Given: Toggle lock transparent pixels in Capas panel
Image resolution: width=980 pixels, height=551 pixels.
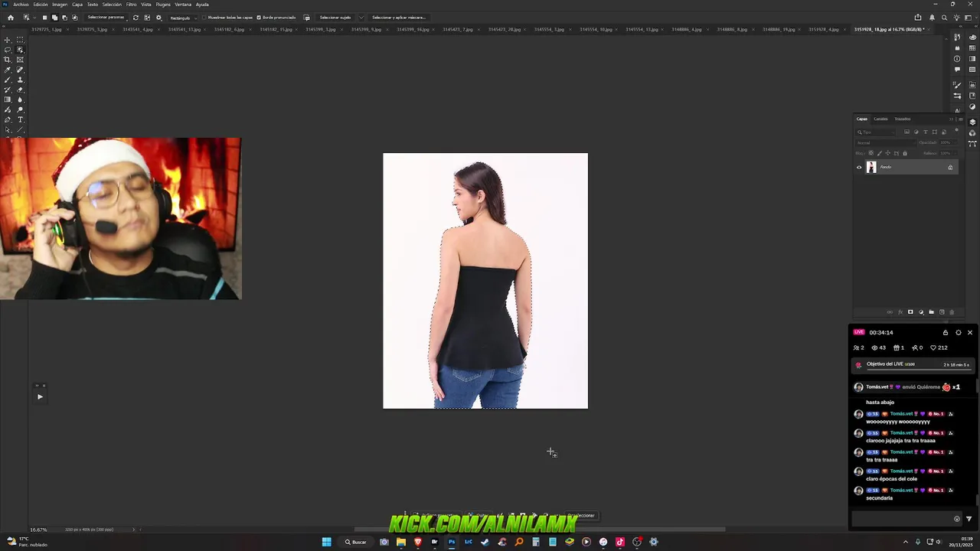Looking at the screenshot, I should click(x=871, y=153).
